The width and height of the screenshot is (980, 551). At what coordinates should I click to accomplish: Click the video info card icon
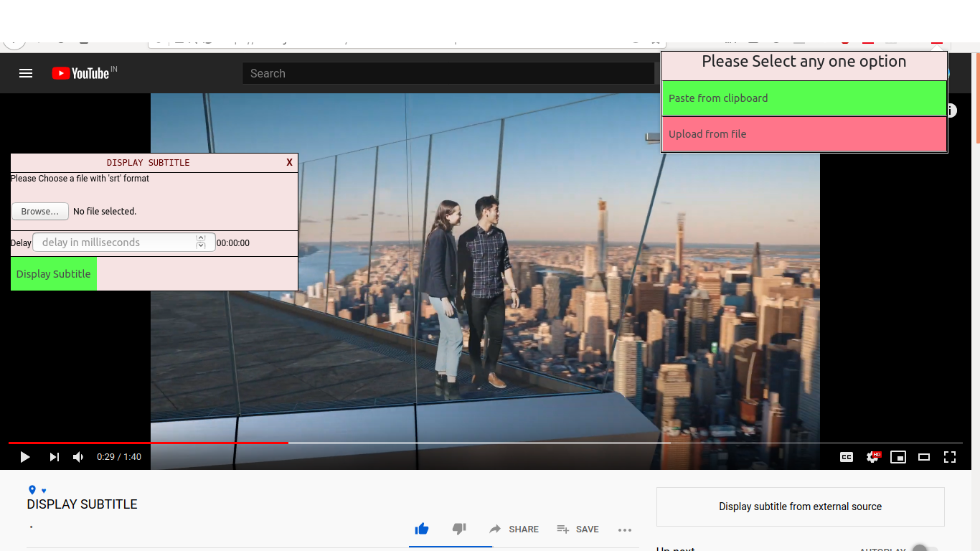951,110
